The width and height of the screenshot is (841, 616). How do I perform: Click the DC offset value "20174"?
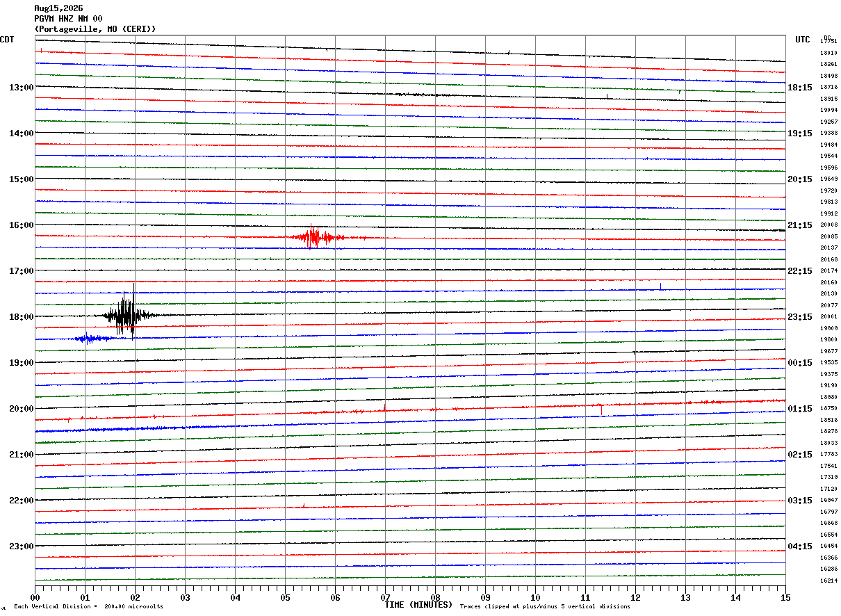tap(828, 271)
